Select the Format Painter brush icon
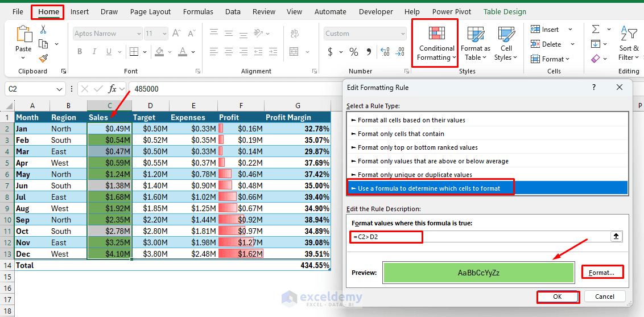Viewport: 644px width, 317px height. pos(43,58)
